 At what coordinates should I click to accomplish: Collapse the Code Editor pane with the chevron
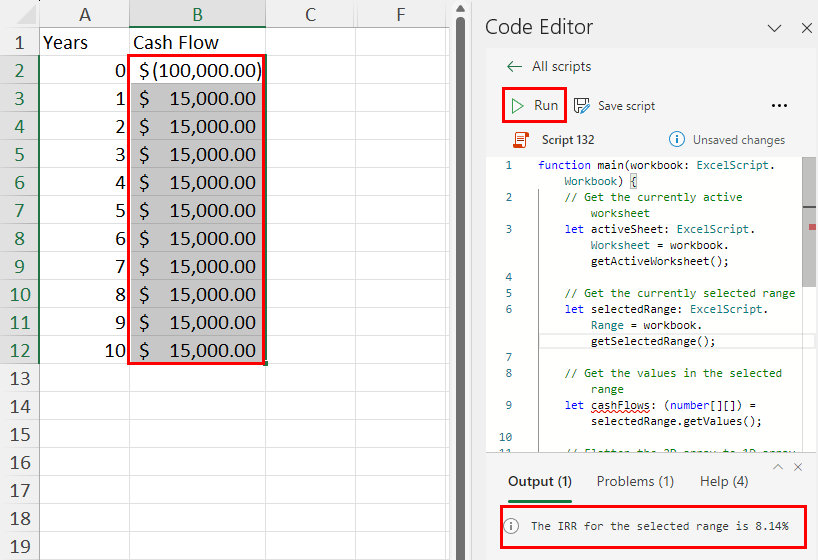tap(775, 28)
